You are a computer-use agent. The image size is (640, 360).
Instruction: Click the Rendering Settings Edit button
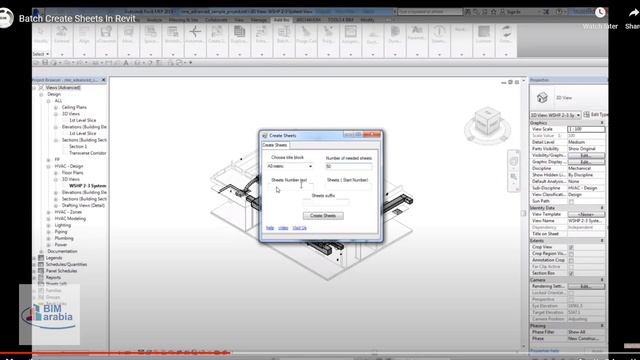(586, 287)
